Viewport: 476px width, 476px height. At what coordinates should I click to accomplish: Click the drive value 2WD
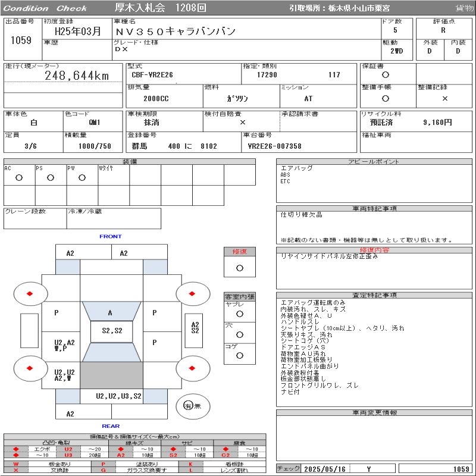click(x=396, y=51)
